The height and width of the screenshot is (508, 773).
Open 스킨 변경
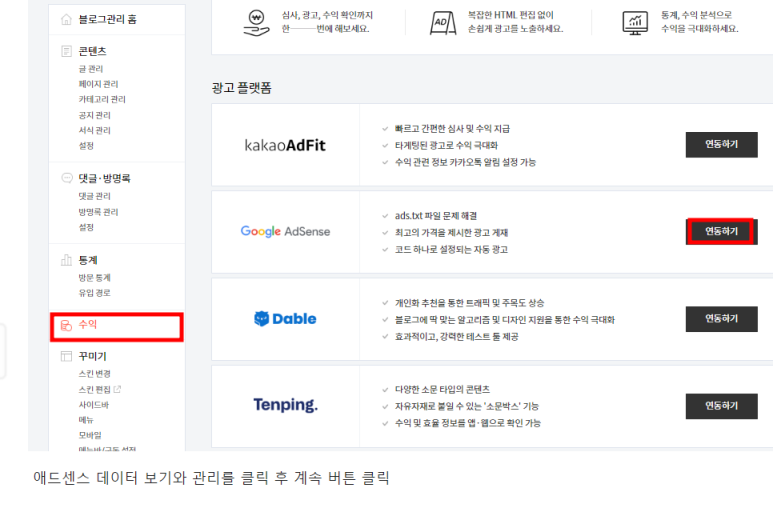[95, 373]
